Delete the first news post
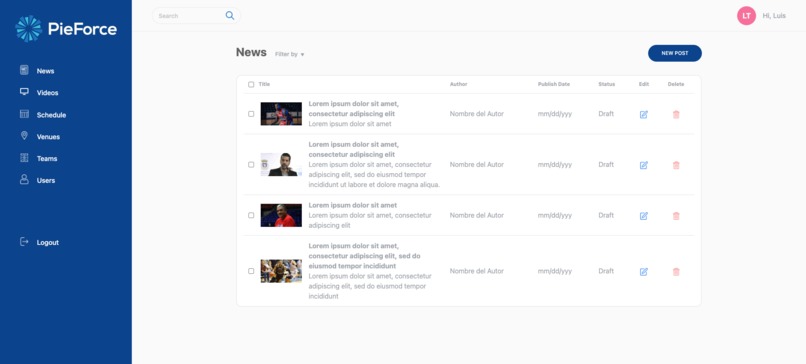This screenshot has height=364, width=806. (x=676, y=114)
